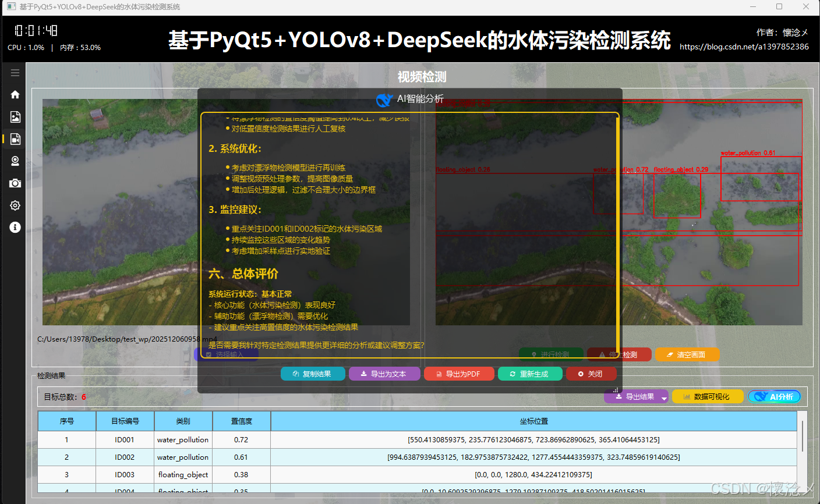Click the CPU usage readout
Image resolution: width=820 pixels, height=504 pixels.
26,48
